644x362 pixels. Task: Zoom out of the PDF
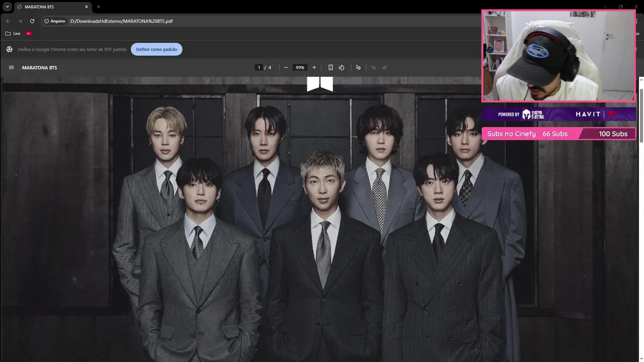point(286,67)
